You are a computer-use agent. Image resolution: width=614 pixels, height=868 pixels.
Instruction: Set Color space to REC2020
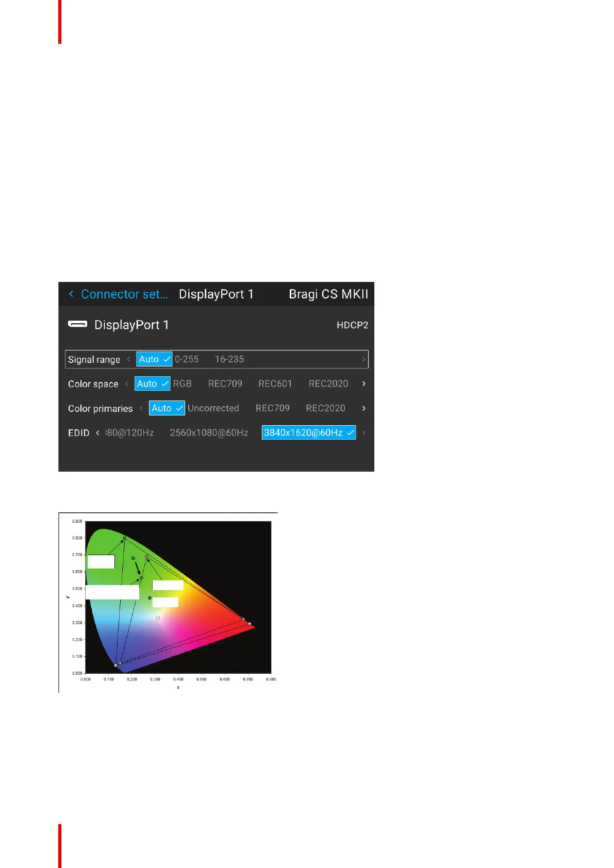328,383
